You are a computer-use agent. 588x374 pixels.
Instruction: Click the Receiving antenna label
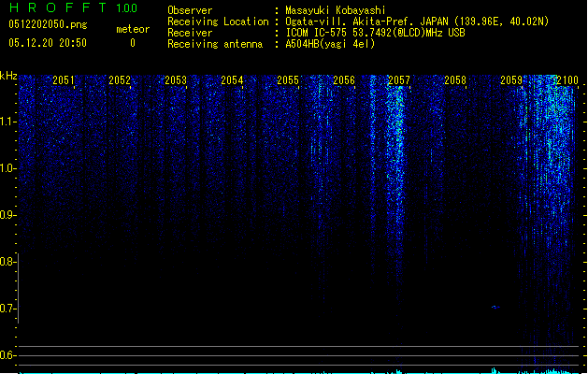tap(215, 44)
